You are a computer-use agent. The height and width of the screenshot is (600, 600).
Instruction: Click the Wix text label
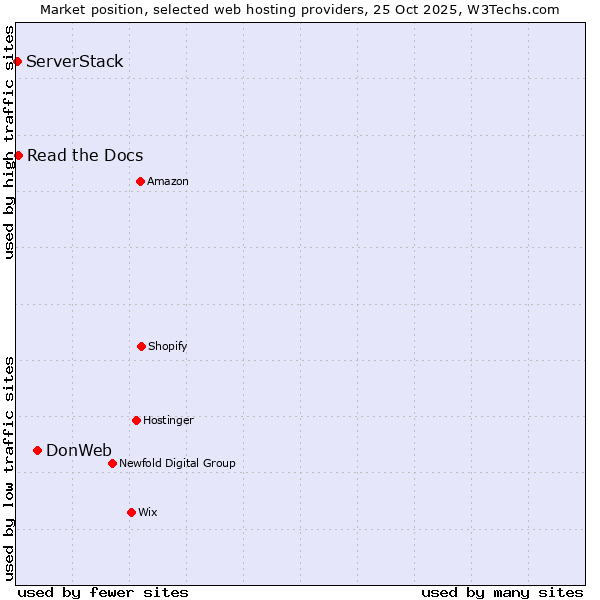[x=148, y=512]
